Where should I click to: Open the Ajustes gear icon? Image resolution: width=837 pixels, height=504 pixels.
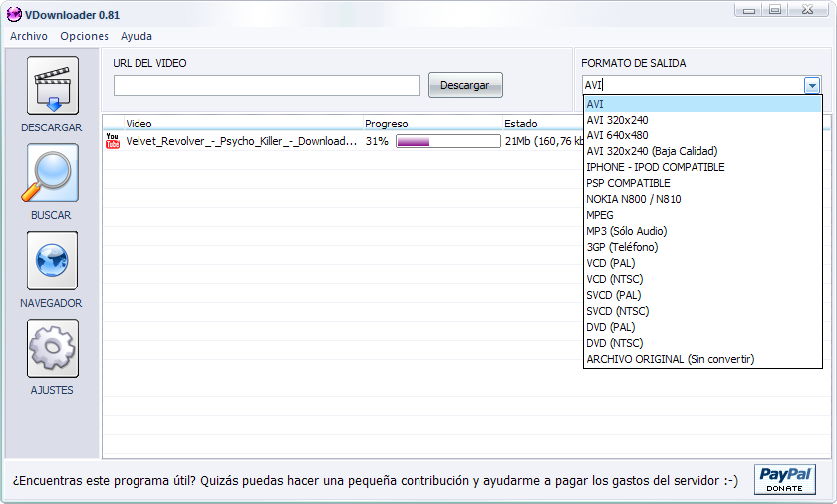[x=52, y=349]
